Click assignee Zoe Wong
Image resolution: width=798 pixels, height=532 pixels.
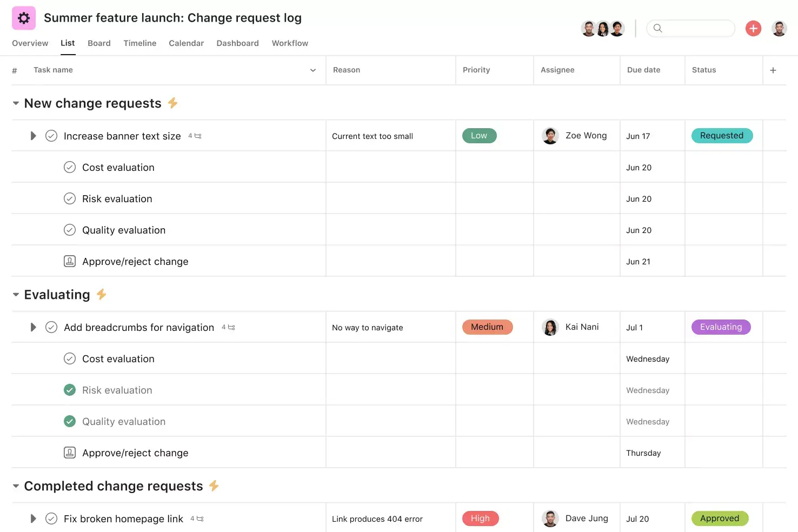(x=586, y=136)
